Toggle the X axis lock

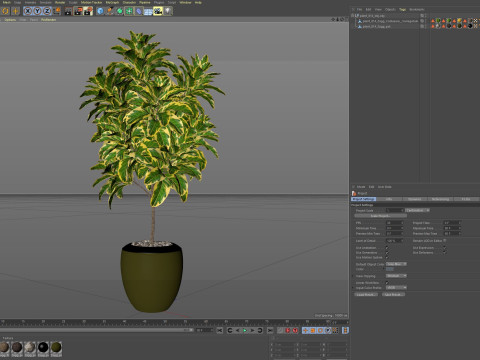[x=28, y=11]
